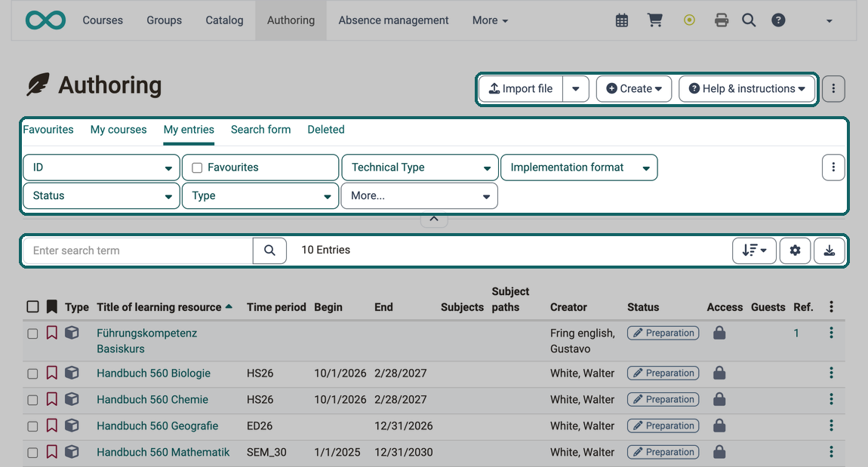This screenshot has width=868, height=467.
Task: Open actions menu for Handbuch 560 Mathematik
Action: 831,452
